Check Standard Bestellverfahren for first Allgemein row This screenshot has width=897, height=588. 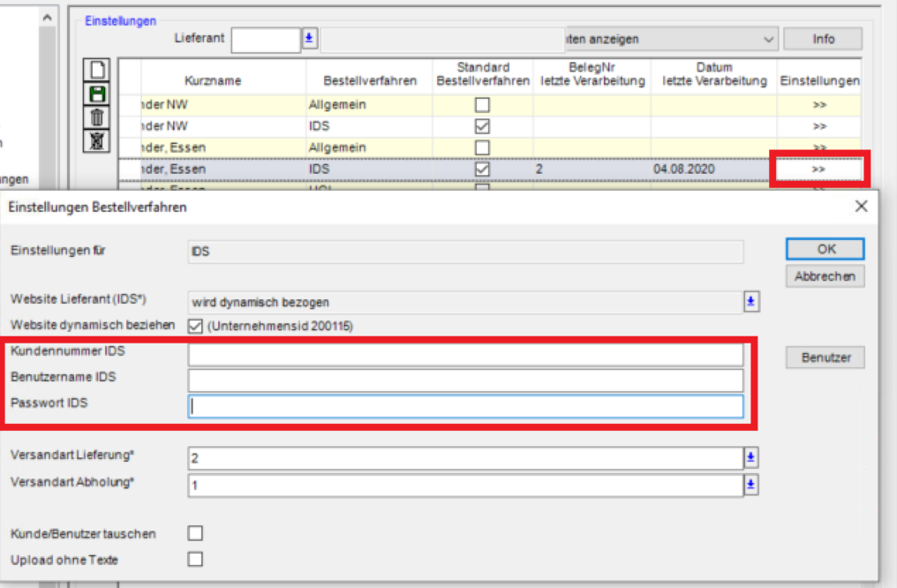pyautogui.click(x=482, y=105)
